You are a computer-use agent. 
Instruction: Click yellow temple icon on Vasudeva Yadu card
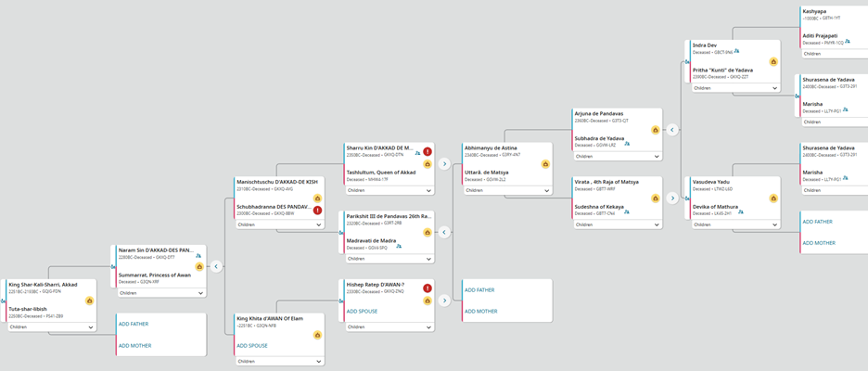pyautogui.click(x=772, y=196)
